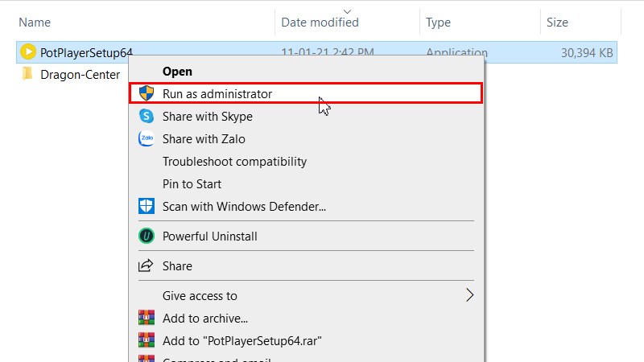Click the Type column header

tap(439, 23)
